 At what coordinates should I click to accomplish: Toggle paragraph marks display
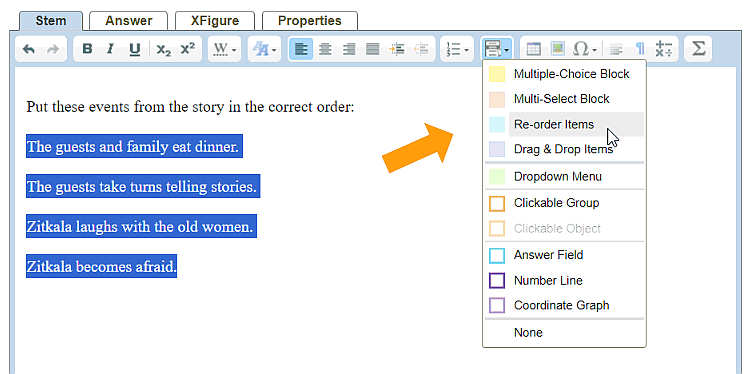pos(640,49)
